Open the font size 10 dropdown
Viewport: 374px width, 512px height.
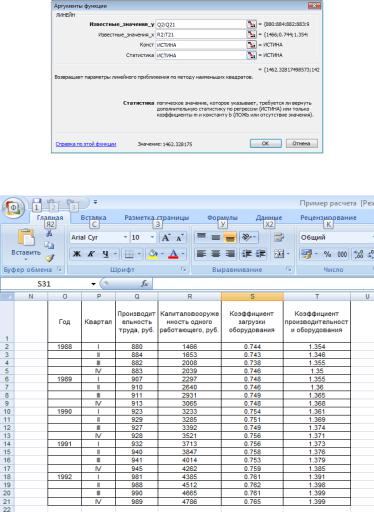click(152, 237)
